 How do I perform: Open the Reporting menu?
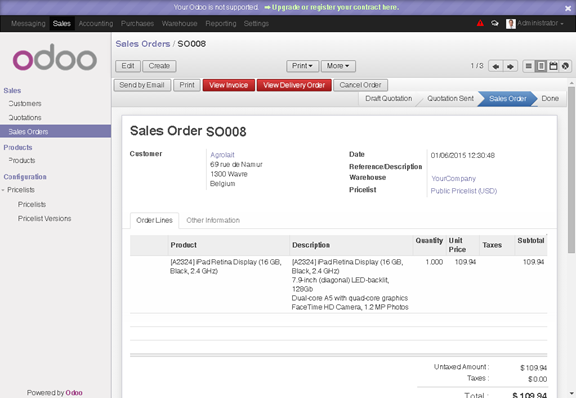click(221, 24)
